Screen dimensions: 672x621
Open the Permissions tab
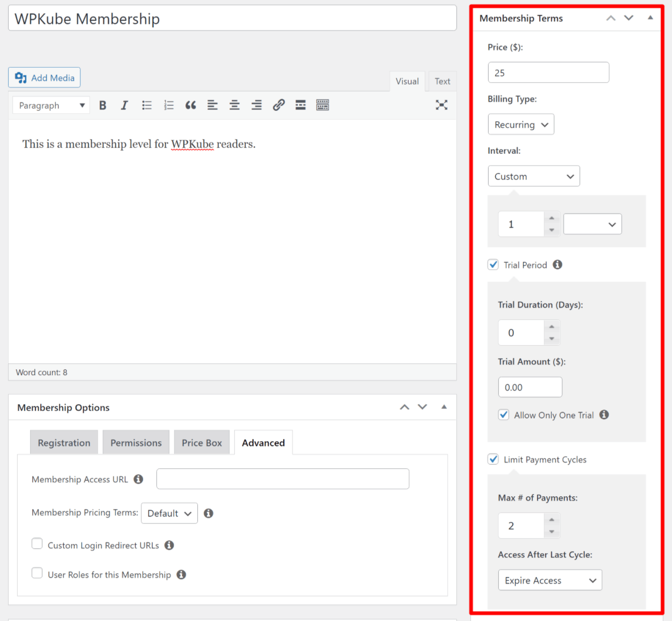tap(136, 442)
